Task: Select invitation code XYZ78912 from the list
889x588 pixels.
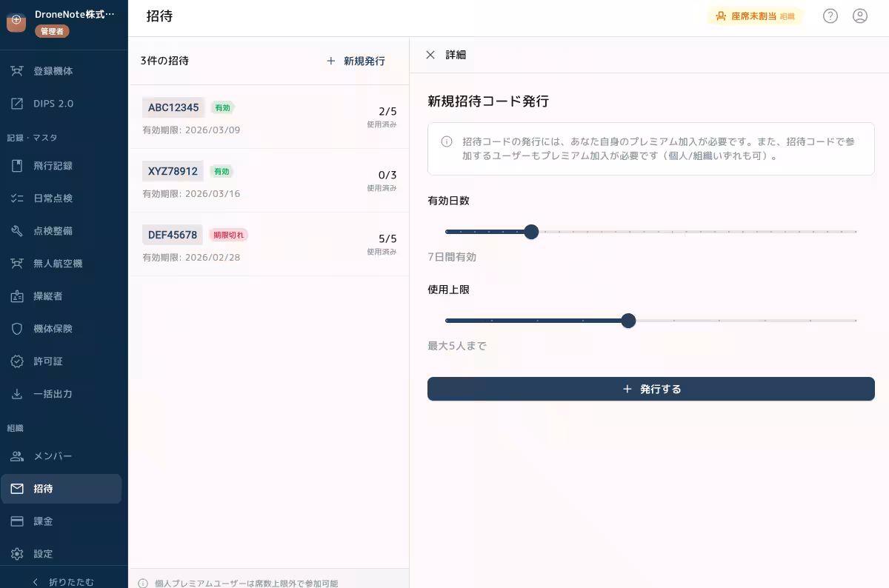Action: pos(173,171)
